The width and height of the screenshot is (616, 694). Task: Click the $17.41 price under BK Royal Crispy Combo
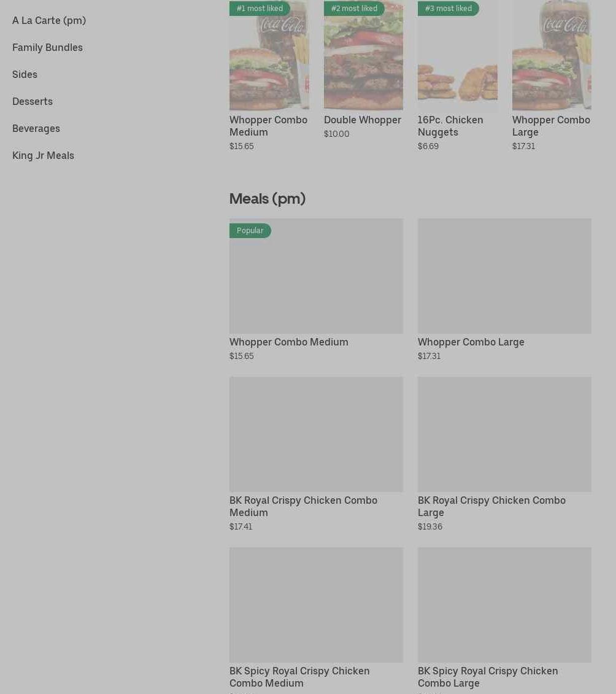(241, 526)
